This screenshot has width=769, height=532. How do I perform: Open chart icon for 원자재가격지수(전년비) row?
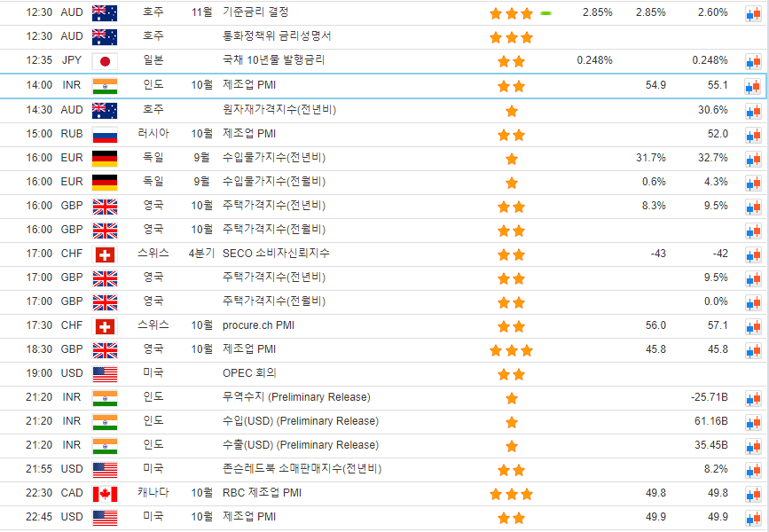(x=753, y=111)
